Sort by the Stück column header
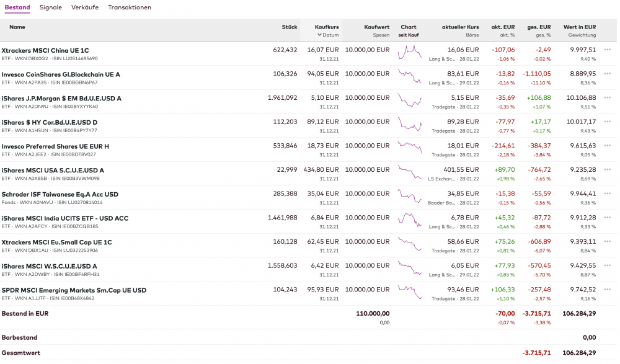 (290, 27)
